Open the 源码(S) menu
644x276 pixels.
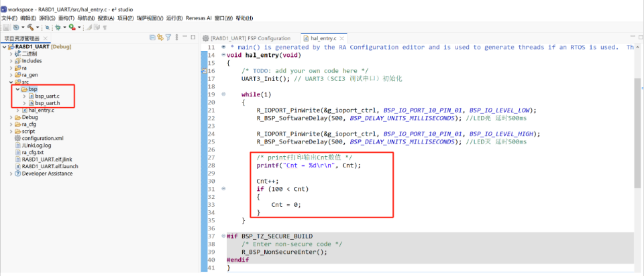(x=47, y=19)
